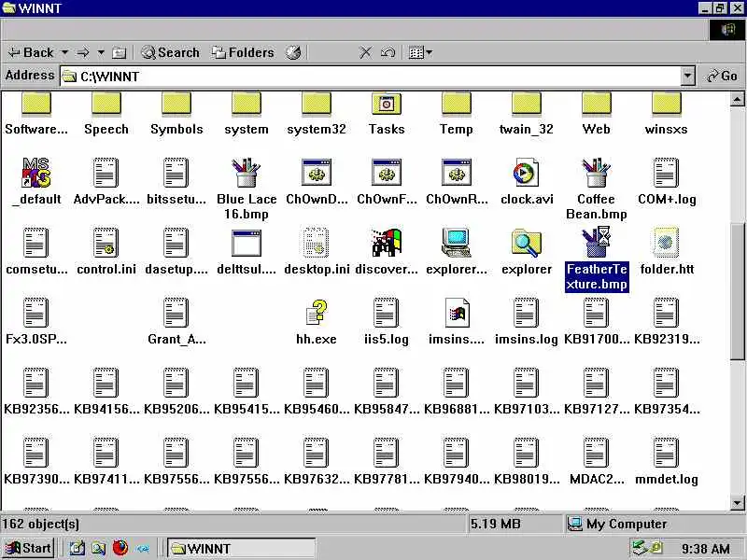Select the Tasks folder
The height and width of the screenshot is (560, 747).
click(x=387, y=114)
